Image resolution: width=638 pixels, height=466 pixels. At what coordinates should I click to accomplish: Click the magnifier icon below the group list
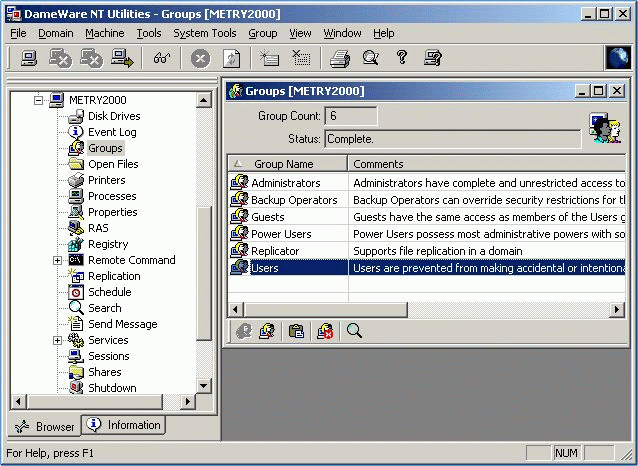354,330
